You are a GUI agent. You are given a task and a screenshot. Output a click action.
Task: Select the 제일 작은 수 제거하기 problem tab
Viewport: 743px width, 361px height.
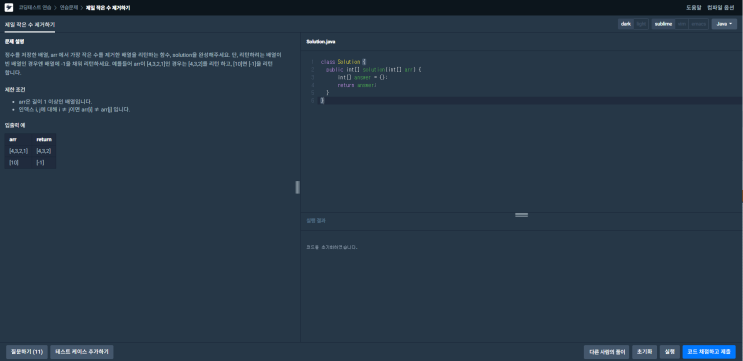click(x=30, y=24)
